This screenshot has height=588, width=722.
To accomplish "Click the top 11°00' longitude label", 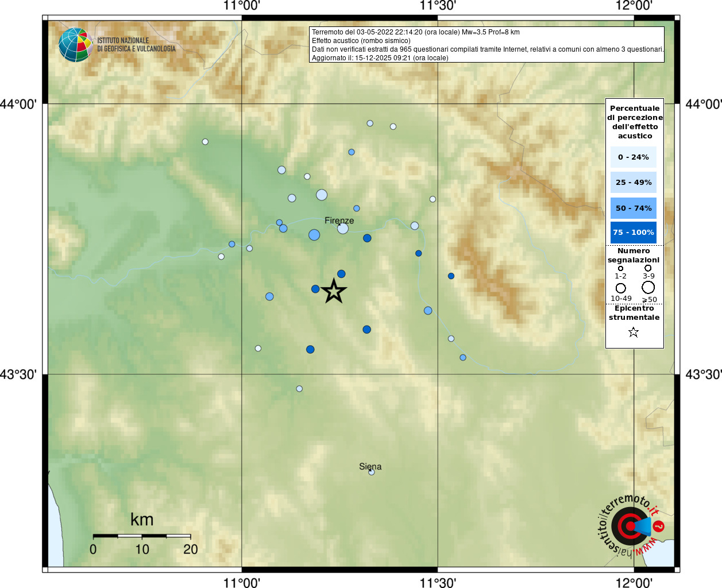I will tap(242, 6).
